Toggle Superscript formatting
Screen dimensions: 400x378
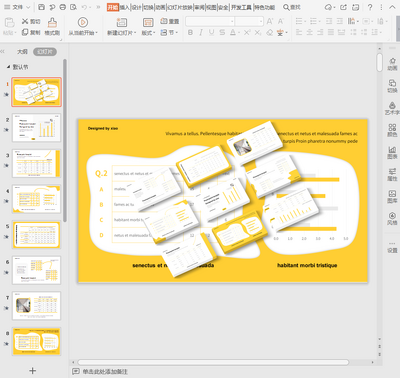point(247,32)
